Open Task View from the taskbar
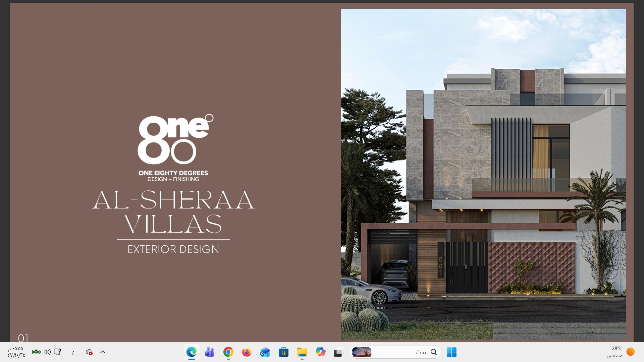644x362 pixels. click(x=338, y=353)
